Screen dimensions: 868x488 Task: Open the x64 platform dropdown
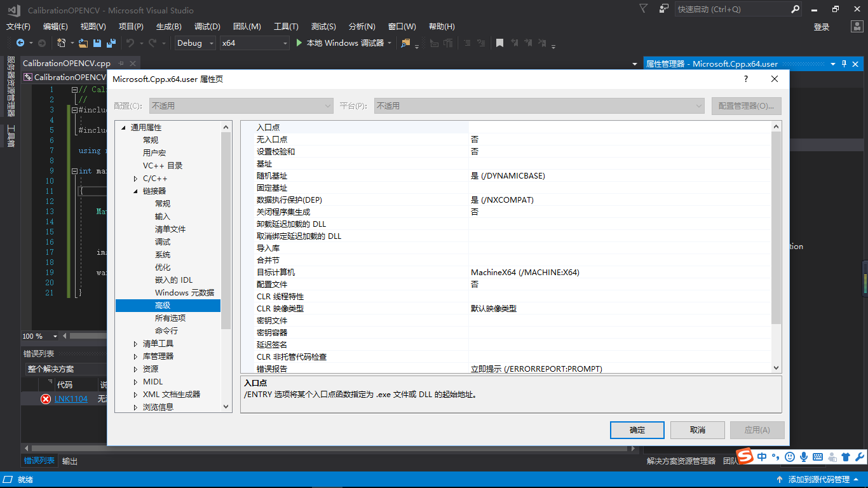tap(254, 43)
